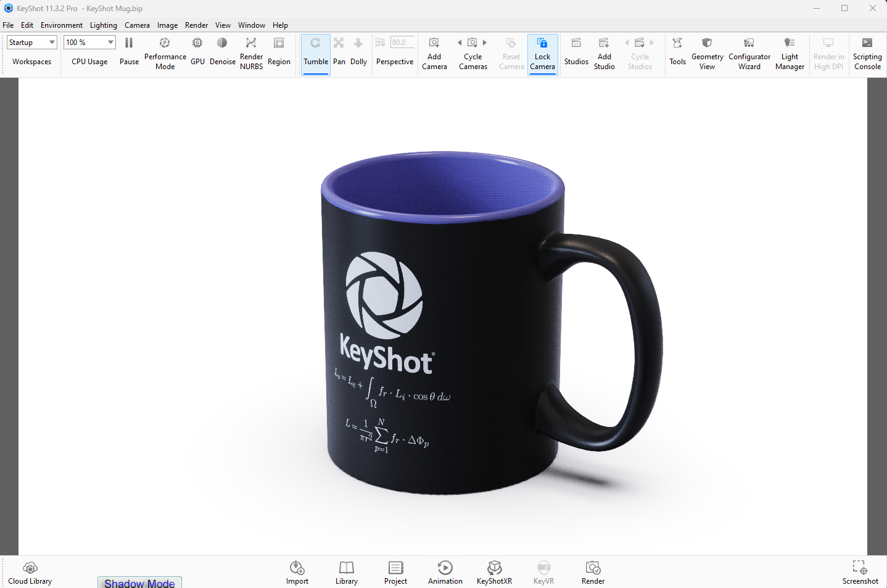Cycle to the next camera
The width and height of the screenshot is (887, 588).
[485, 43]
